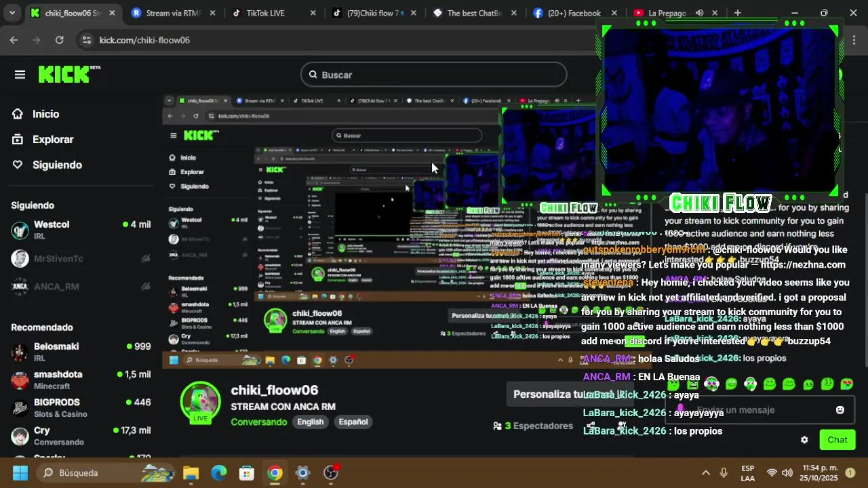Image resolution: width=868 pixels, height=488 pixels.
Task: Switch to The best ChatBot tab
Action: point(475,13)
